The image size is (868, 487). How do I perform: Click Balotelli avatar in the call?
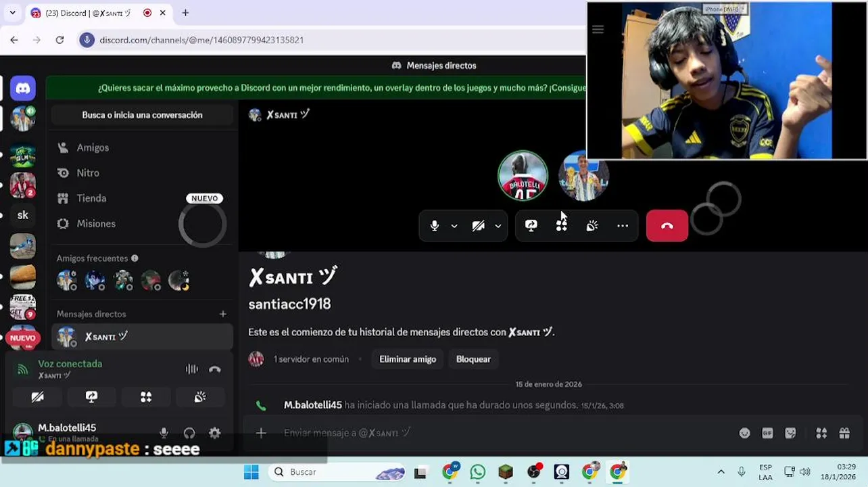(523, 176)
